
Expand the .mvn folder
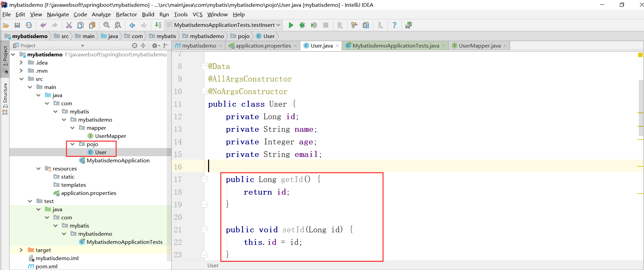point(21,71)
